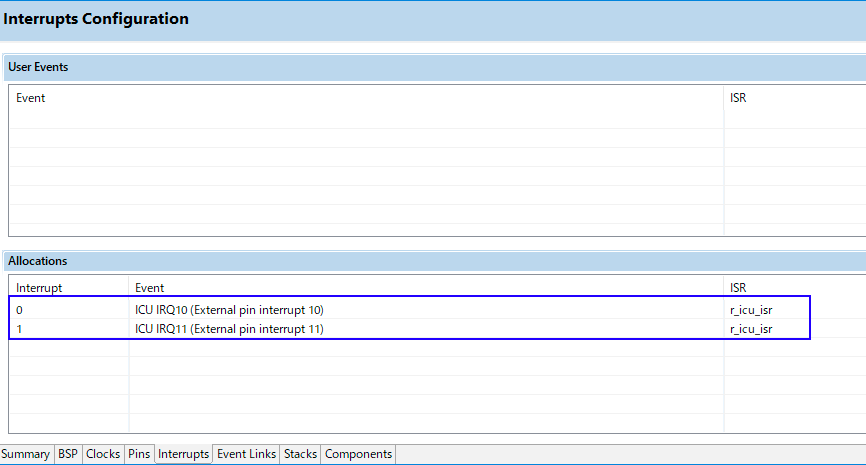866x465 pixels.
Task: Click interrupt number 0 in Allocations
Action: pos(20,310)
